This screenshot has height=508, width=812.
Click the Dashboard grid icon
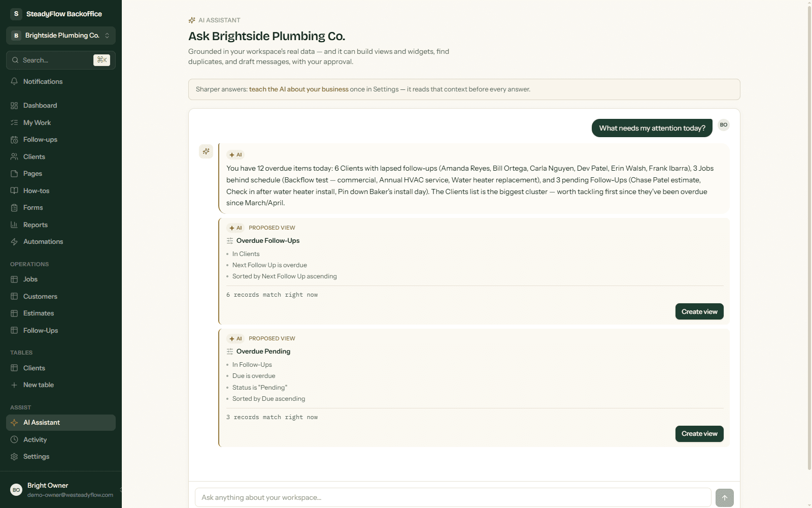pyautogui.click(x=14, y=106)
